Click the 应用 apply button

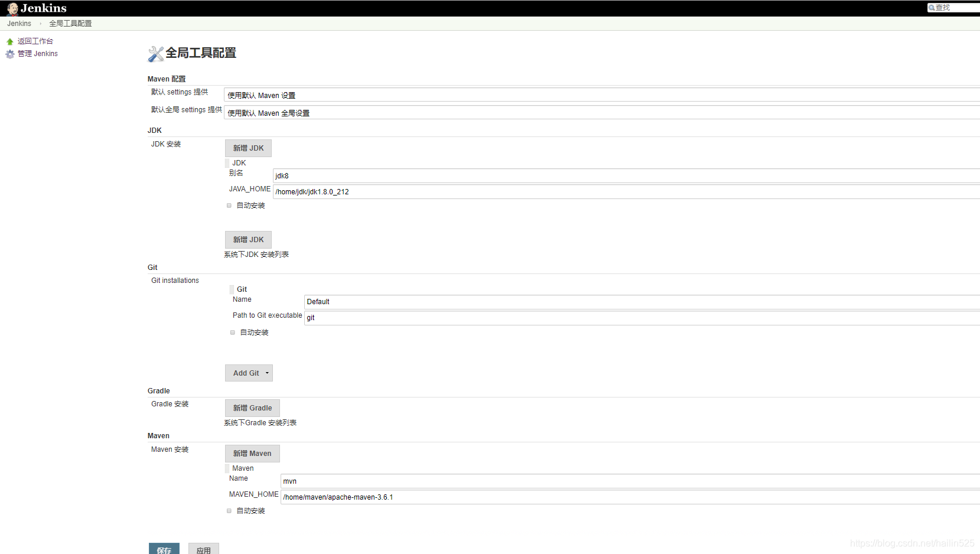pos(204,549)
